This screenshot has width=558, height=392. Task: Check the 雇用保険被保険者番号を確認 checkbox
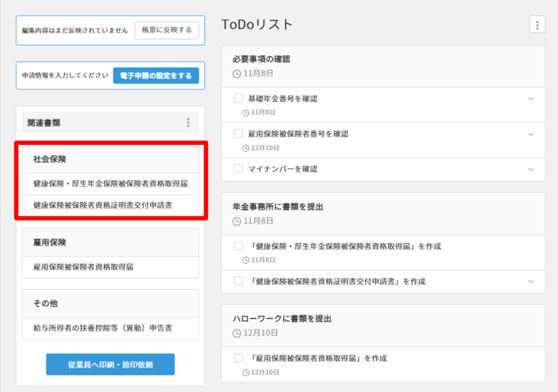point(238,133)
